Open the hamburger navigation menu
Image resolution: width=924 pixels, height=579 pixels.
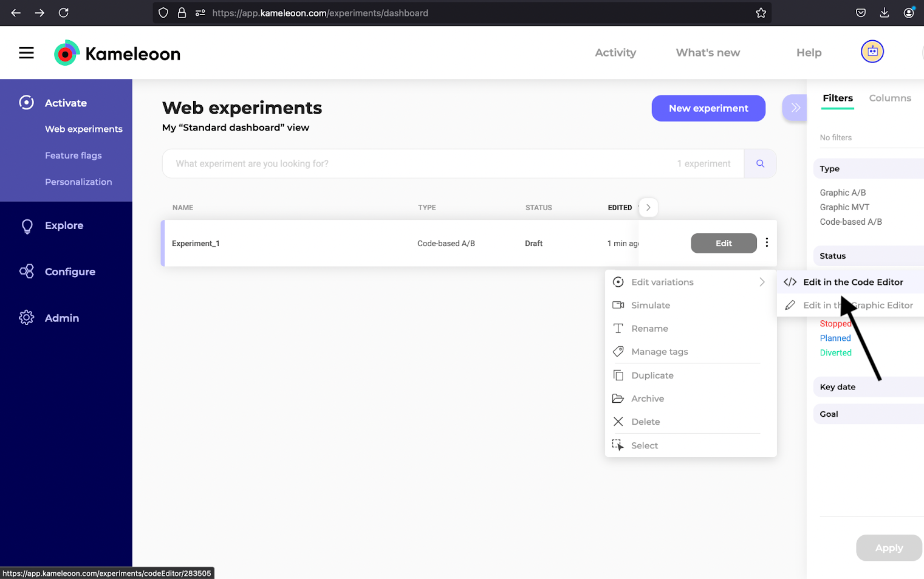(x=26, y=52)
